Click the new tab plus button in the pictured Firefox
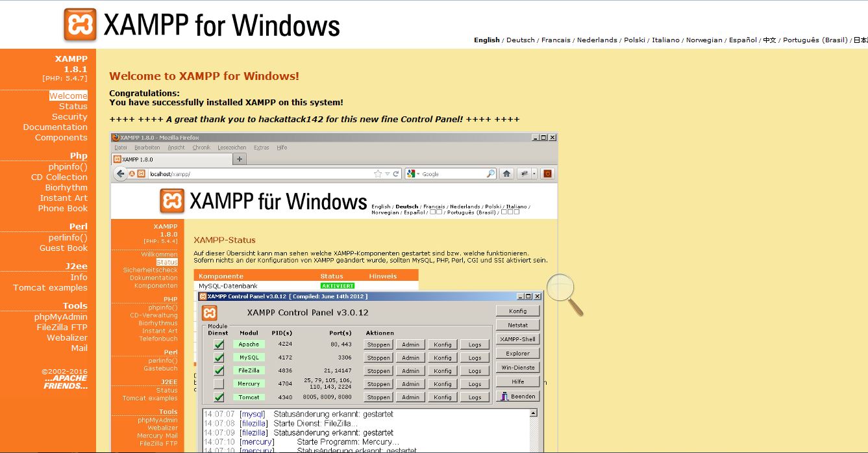Viewport: 868px width, 453px height. [240, 159]
